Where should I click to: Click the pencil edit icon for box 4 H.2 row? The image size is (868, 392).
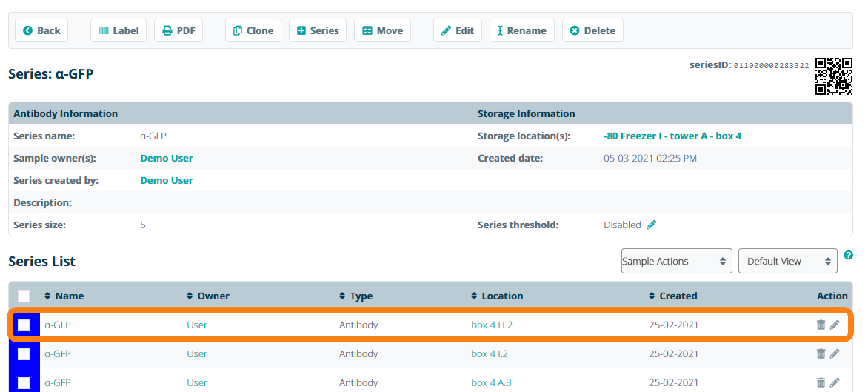(x=835, y=325)
